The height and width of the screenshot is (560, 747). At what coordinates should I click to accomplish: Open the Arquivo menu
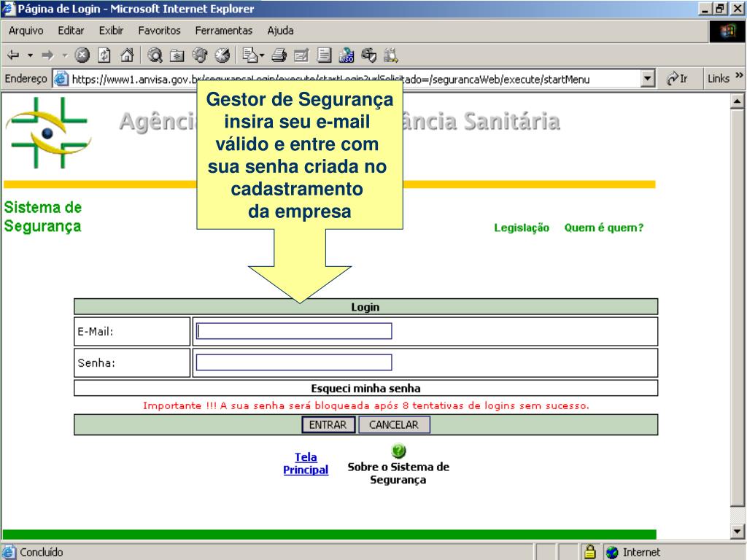coord(26,31)
